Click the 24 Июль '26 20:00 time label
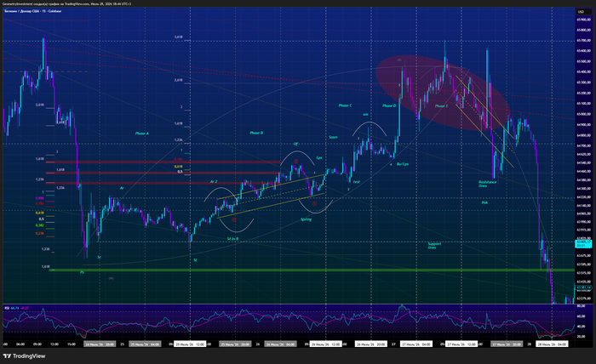596x364 pixels. tap(100, 344)
